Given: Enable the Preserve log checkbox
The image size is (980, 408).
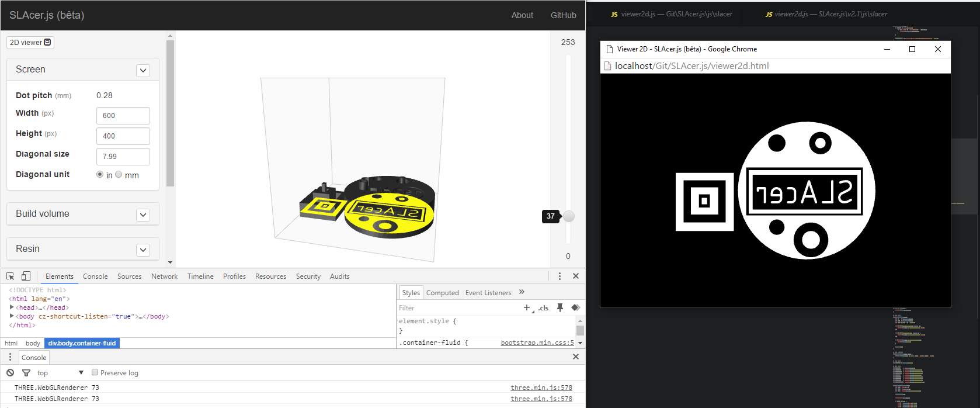Looking at the screenshot, I should point(95,372).
